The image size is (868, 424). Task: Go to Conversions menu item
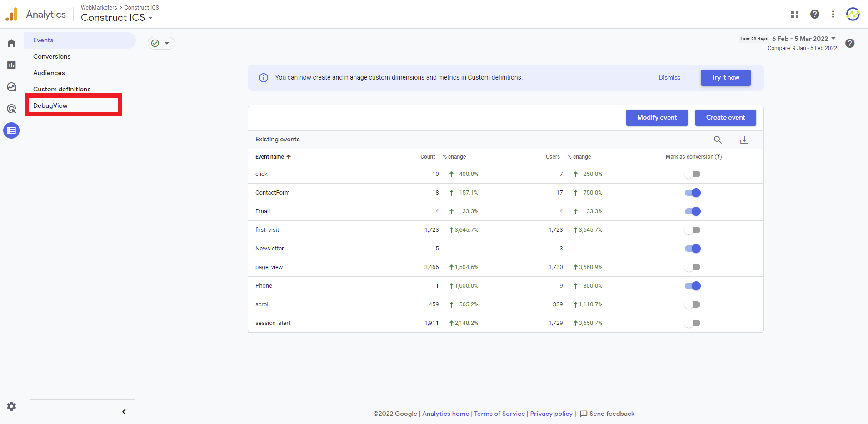[x=52, y=56]
